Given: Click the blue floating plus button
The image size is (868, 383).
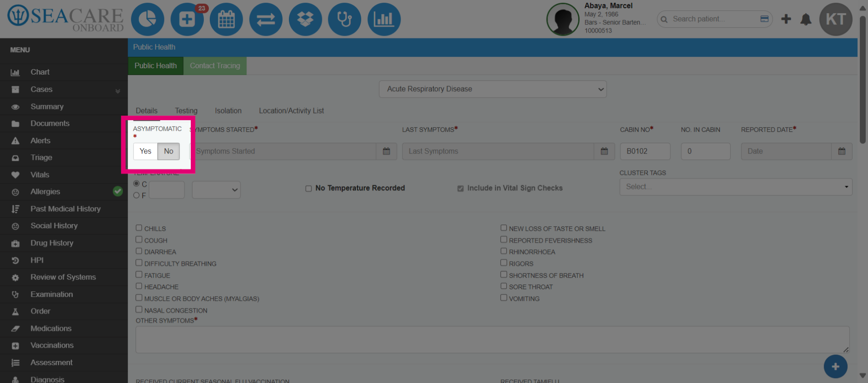Looking at the screenshot, I should [835, 367].
